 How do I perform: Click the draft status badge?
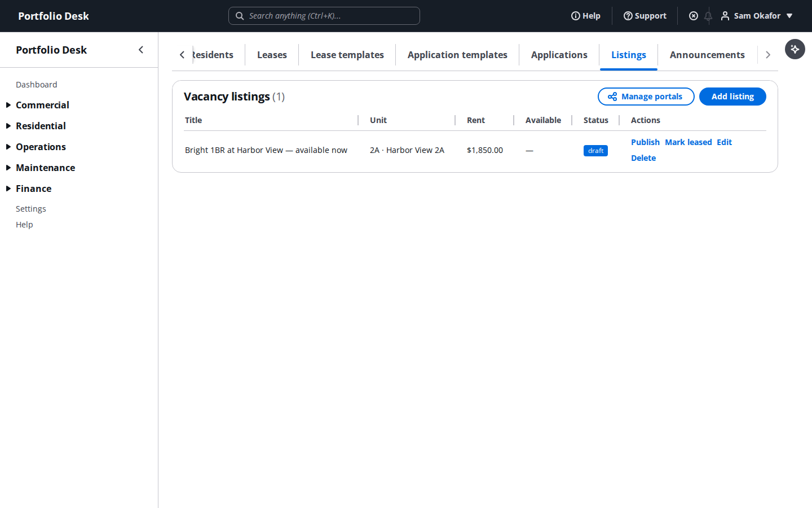pos(595,151)
